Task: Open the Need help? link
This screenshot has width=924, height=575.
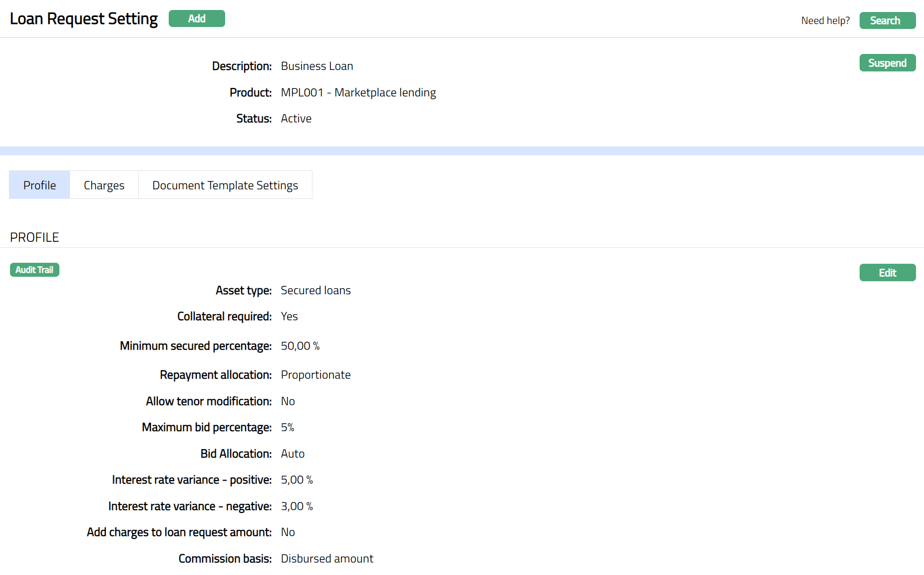Action: (x=825, y=20)
